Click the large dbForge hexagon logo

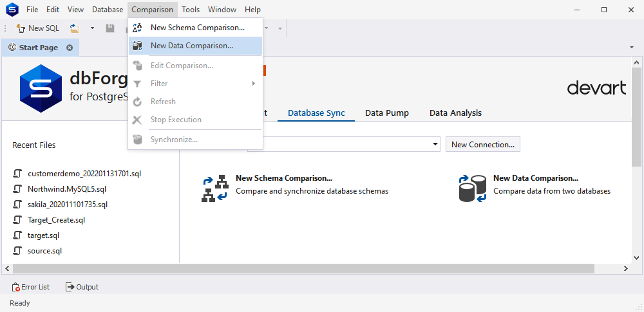coord(41,88)
